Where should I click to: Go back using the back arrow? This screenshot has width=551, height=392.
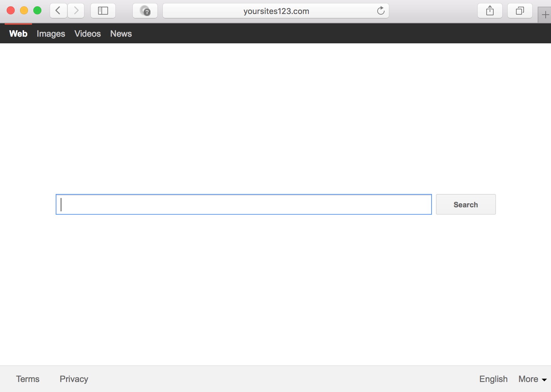pos(58,11)
